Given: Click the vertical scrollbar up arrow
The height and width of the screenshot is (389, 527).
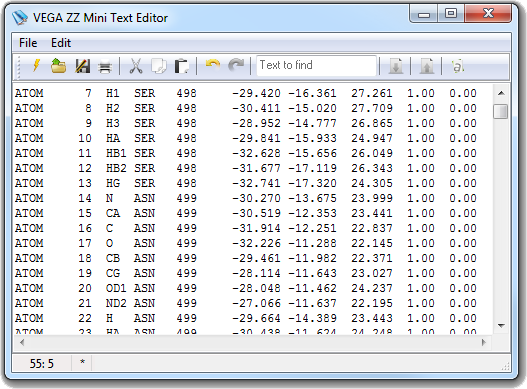Looking at the screenshot, I should coord(501,93).
